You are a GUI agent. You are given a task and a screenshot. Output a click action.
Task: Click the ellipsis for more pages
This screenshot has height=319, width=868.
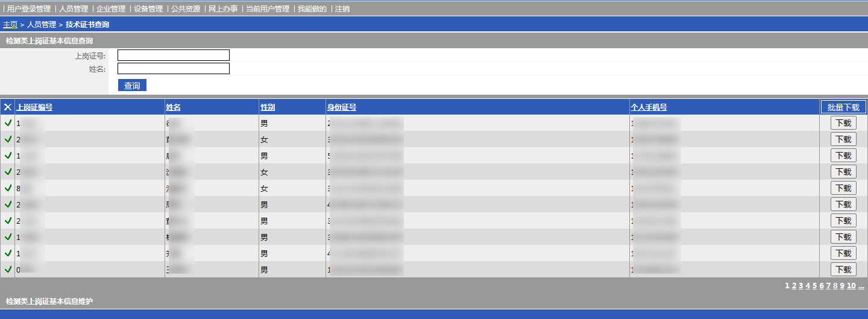point(861,286)
